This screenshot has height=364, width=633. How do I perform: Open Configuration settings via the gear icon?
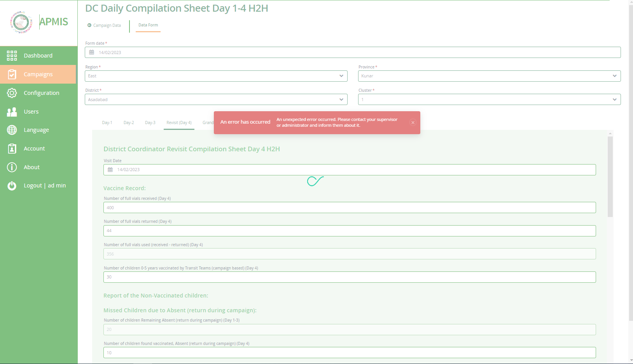coord(12,93)
